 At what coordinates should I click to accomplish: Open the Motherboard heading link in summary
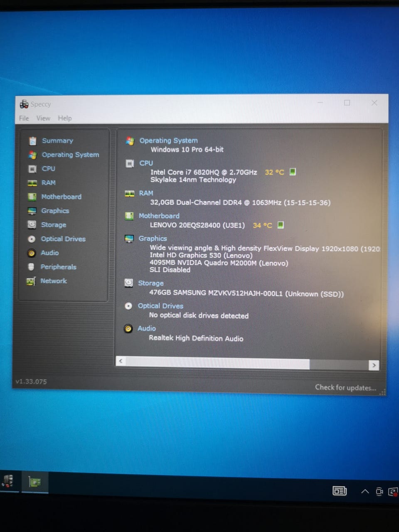159,216
